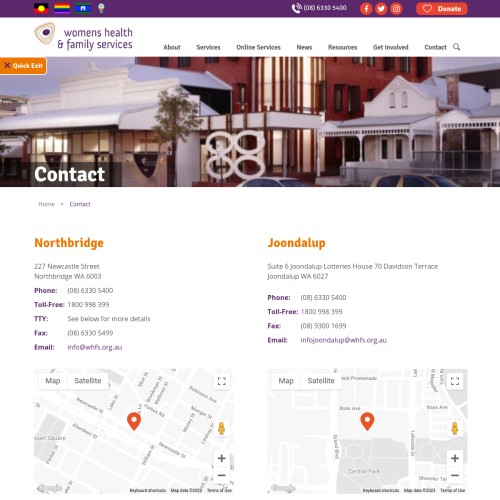Open the Services menu
Image resolution: width=500 pixels, height=500 pixels.
(208, 47)
